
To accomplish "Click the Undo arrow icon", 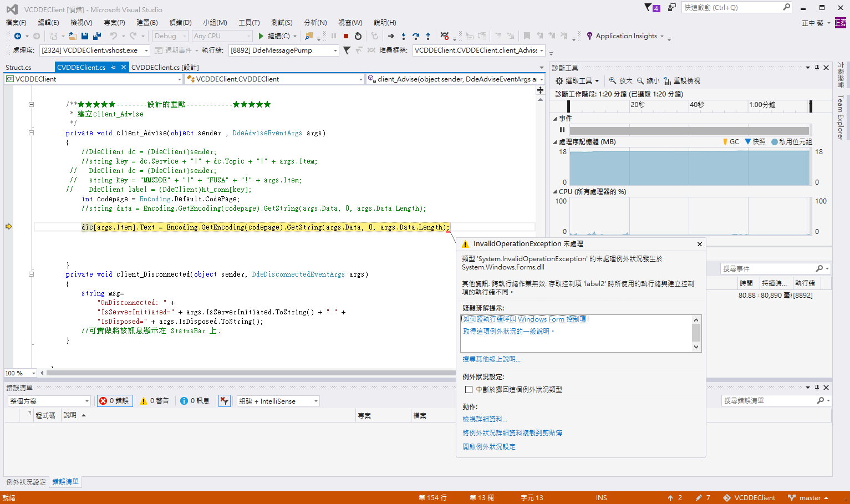I will point(114,36).
